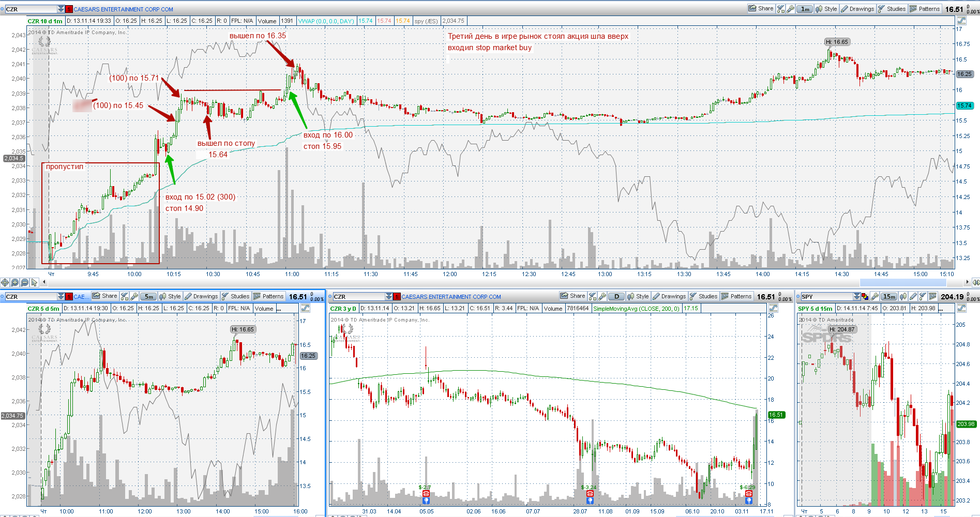
Task: Open Patterns menu in main 1m chart
Action: click(x=925, y=9)
